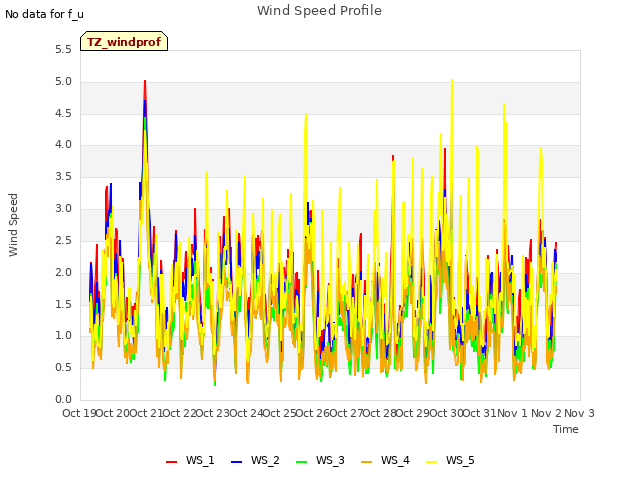Click the green WS_3 legend swatch
The image size is (640, 480).
coord(302,462)
